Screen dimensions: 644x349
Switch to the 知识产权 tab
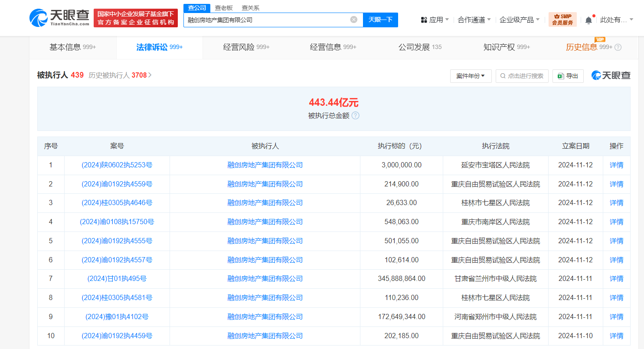click(x=507, y=47)
